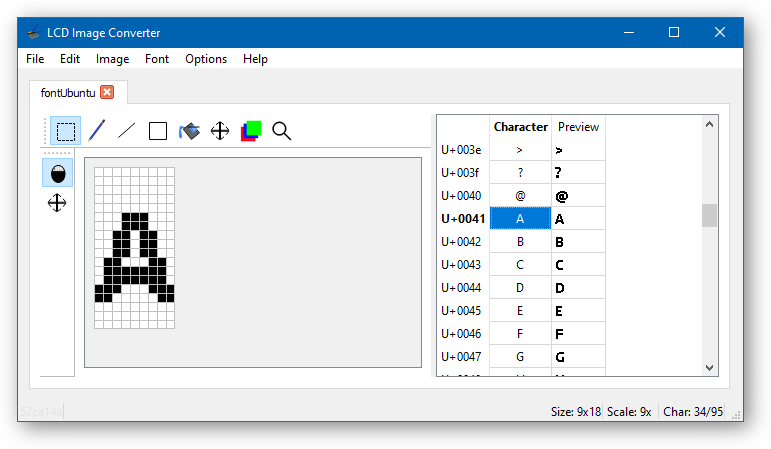Image resolution: width=771 pixels, height=449 pixels.
Task: Click the pixel grid glyph canvas of letter A
Action: 134,248
